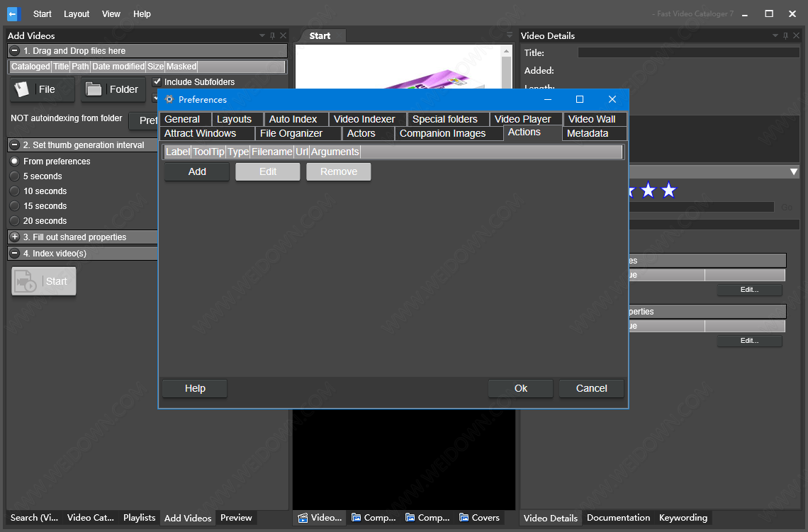Open the Covers tab at the bottom
The height and width of the screenshot is (532, 808).
(479, 518)
